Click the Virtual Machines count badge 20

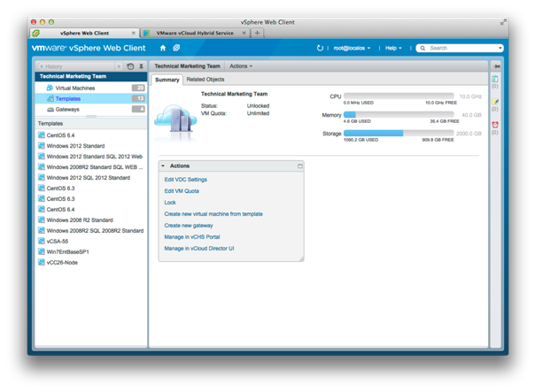(138, 88)
